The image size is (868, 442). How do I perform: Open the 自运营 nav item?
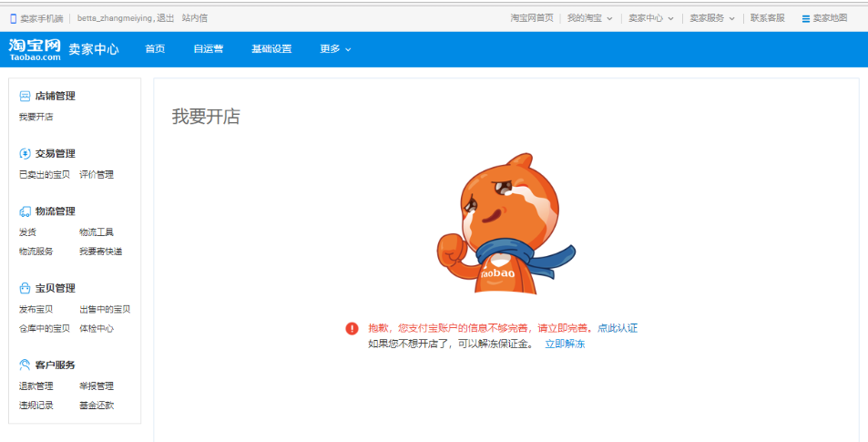[x=209, y=49]
